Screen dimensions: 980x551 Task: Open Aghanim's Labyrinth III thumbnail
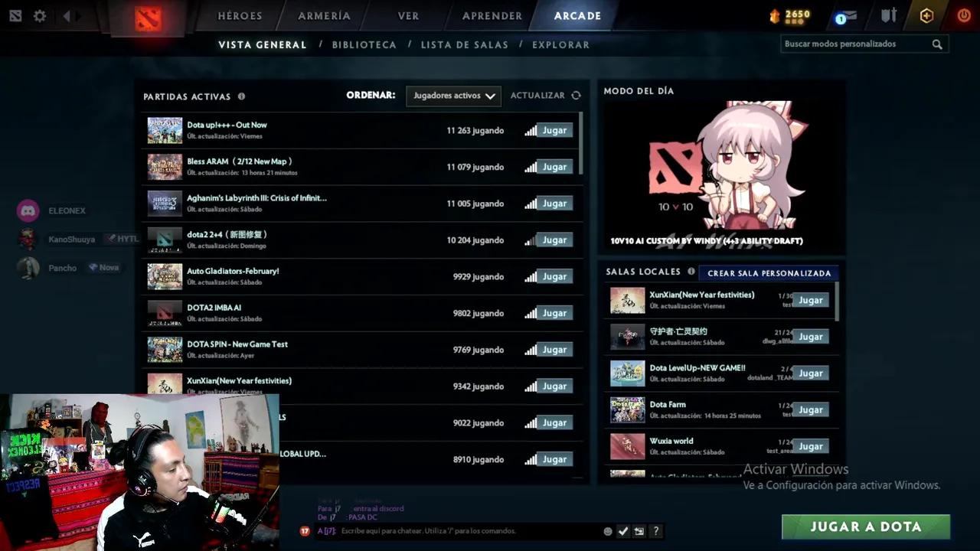click(165, 204)
